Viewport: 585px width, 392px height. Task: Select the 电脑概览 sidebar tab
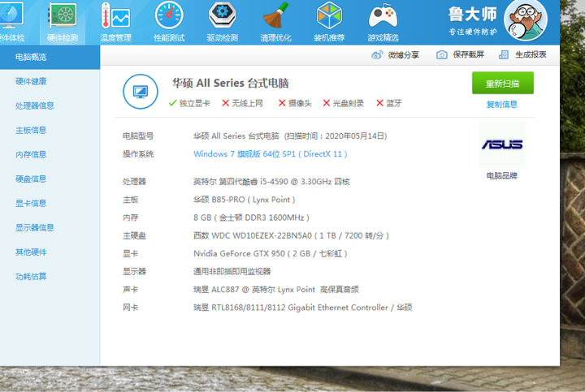click(50, 58)
